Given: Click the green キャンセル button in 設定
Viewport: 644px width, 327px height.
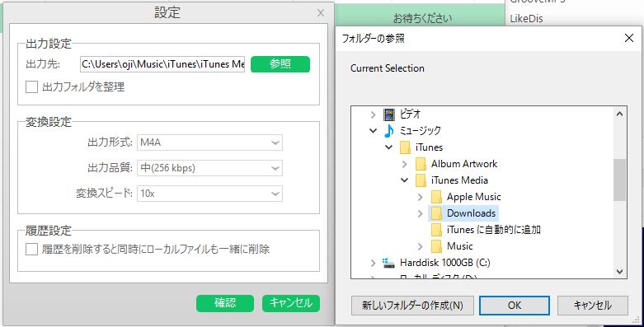Looking at the screenshot, I should (x=291, y=303).
